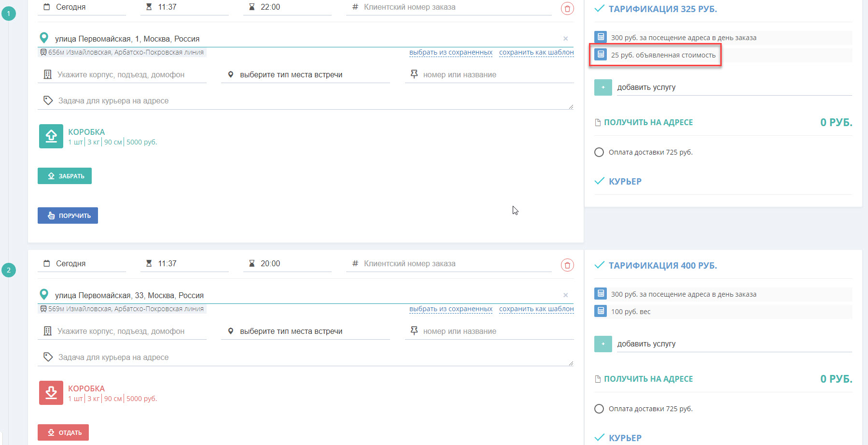Viewport: 868px width, 445px height.
Task: Focus Клиентский номер заказа field for address 2
Action: point(449,264)
